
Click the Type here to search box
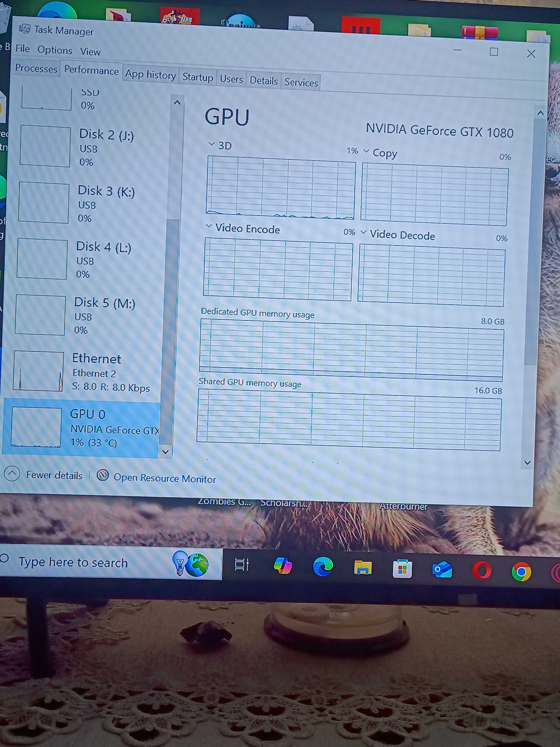(x=111, y=562)
